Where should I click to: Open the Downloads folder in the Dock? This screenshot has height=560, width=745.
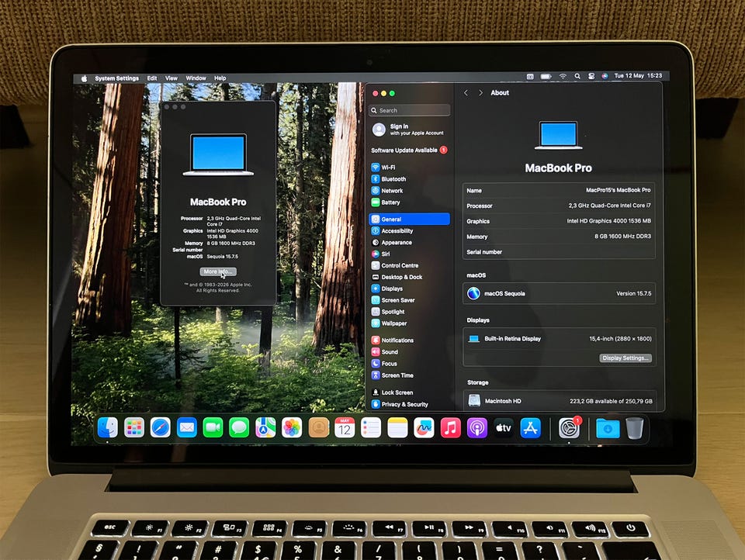pyautogui.click(x=608, y=428)
